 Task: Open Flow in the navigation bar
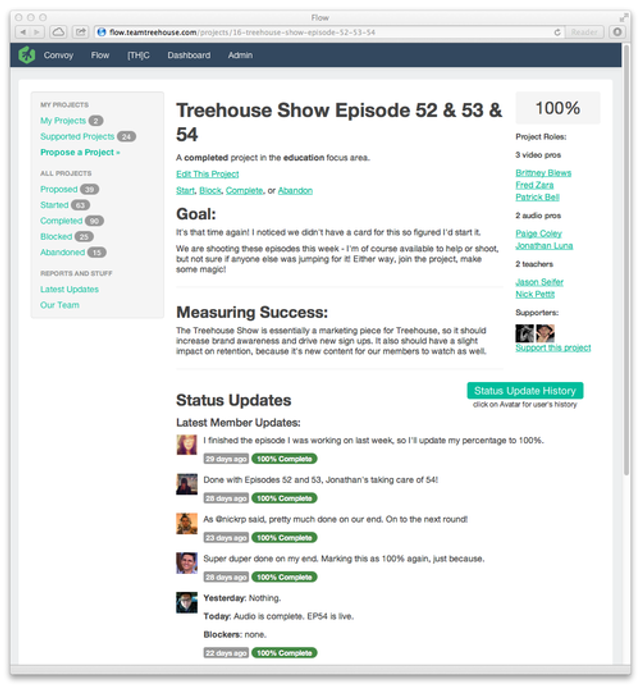(x=100, y=55)
